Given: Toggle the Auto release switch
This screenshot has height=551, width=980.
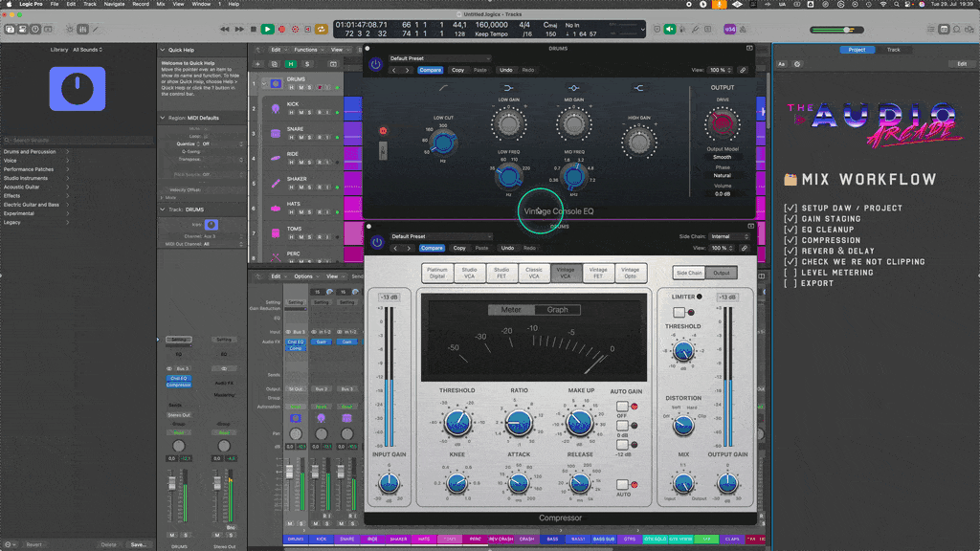Looking at the screenshot, I should (x=622, y=485).
